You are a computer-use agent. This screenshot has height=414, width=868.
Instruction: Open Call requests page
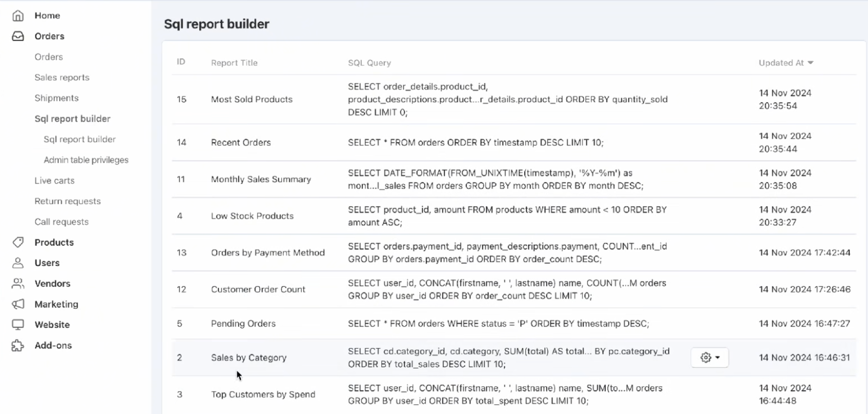[61, 222]
